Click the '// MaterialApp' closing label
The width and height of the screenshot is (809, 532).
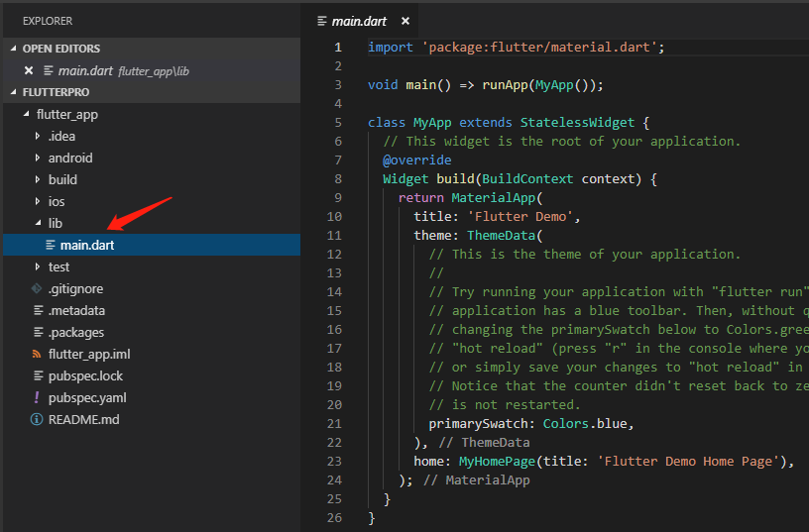(476, 480)
